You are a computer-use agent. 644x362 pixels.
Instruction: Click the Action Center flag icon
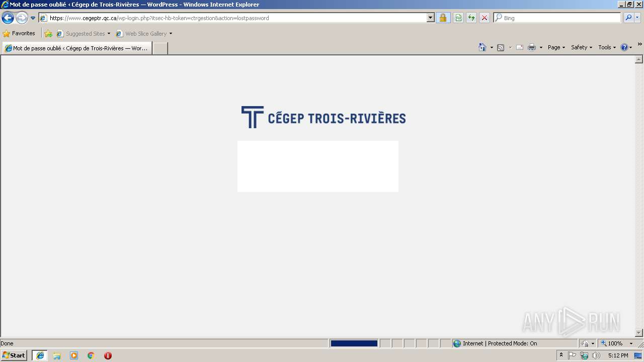(x=572, y=355)
